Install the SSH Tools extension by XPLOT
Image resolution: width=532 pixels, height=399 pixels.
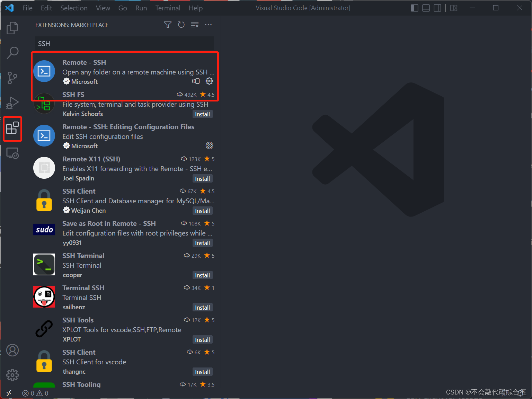point(202,340)
